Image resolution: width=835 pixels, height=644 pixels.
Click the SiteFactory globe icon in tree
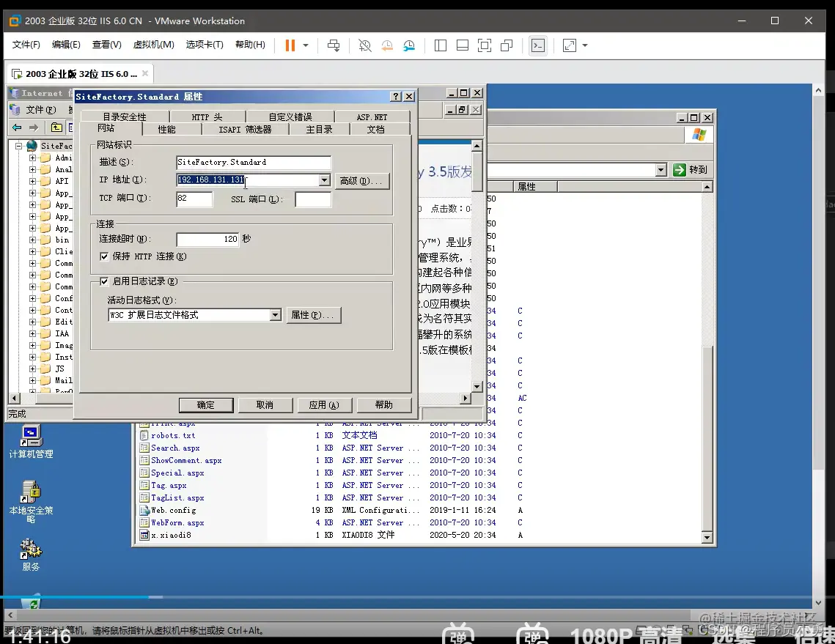[32, 145]
